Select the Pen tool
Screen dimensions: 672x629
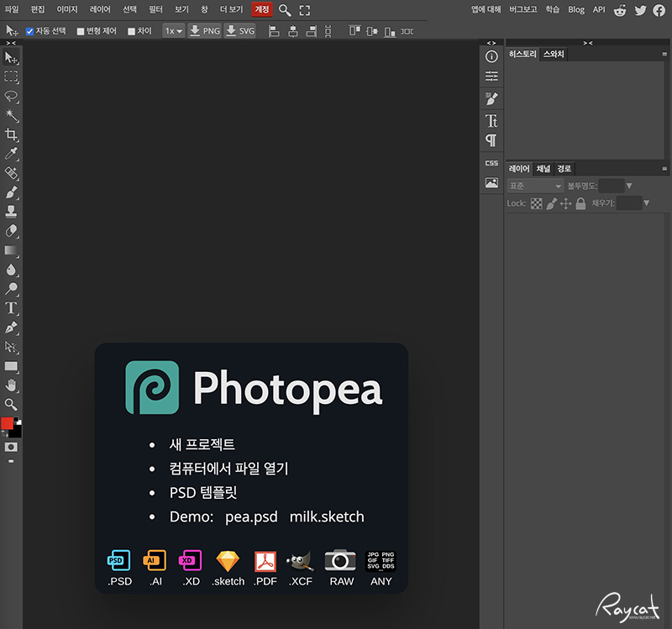11,328
